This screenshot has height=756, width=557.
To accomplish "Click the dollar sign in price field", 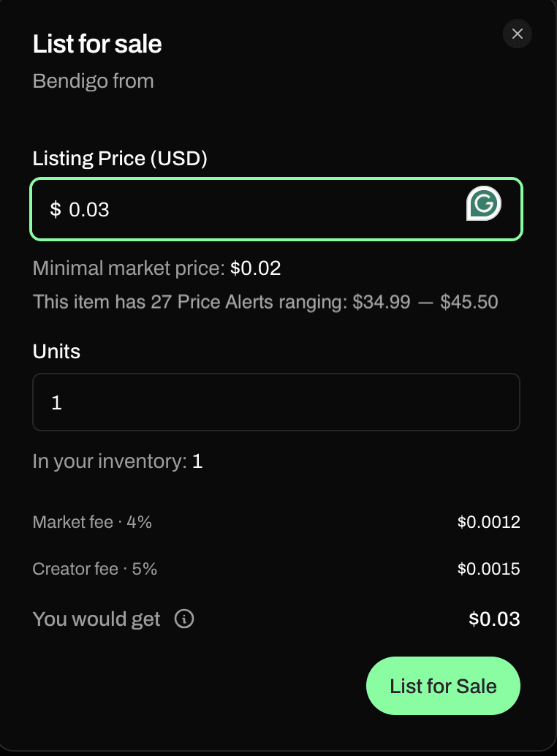I will coord(55,210).
